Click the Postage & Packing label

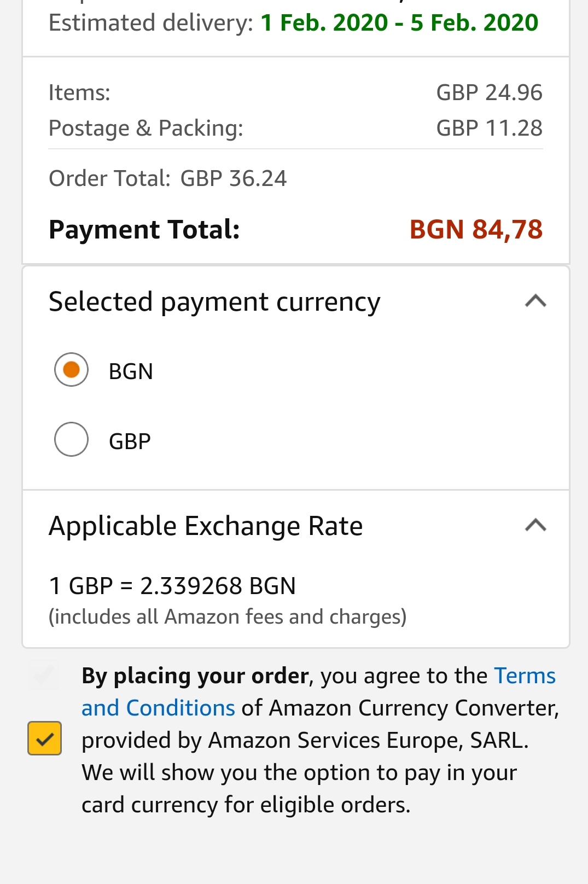point(146,128)
